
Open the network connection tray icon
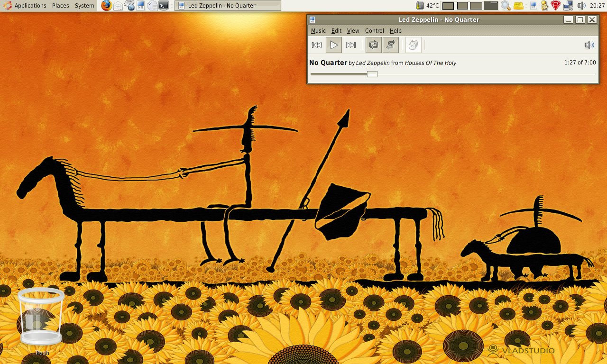click(x=568, y=6)
